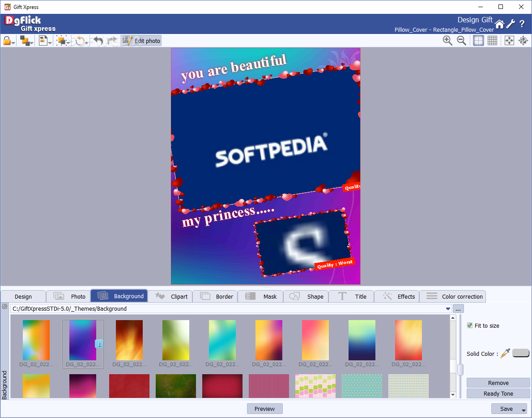Click the zoom out magnifier icon
This screenshot has height=418, width=532.
[461, 41]
